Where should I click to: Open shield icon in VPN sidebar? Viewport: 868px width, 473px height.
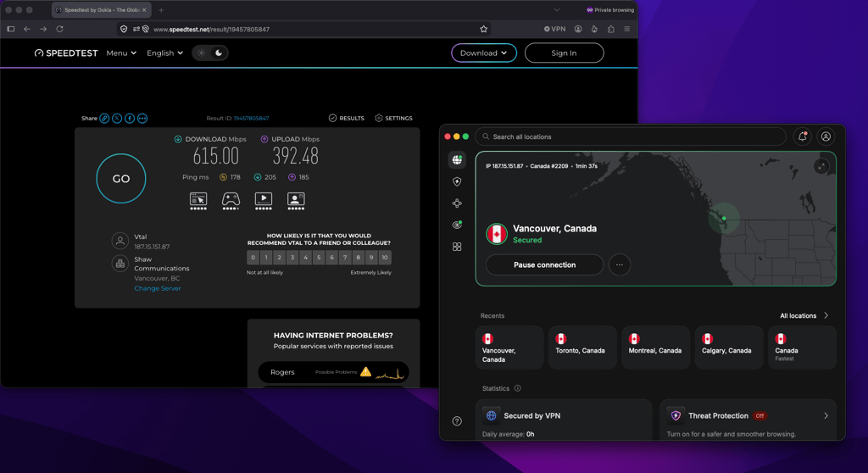(457, 181)
